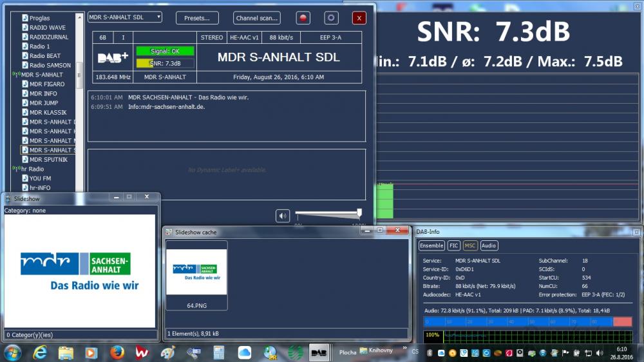Image resolution: width=644 pixels, height=362 pixels.
Task: Click the up arrow of the station list scrollbar
Action: click(80, 17)
